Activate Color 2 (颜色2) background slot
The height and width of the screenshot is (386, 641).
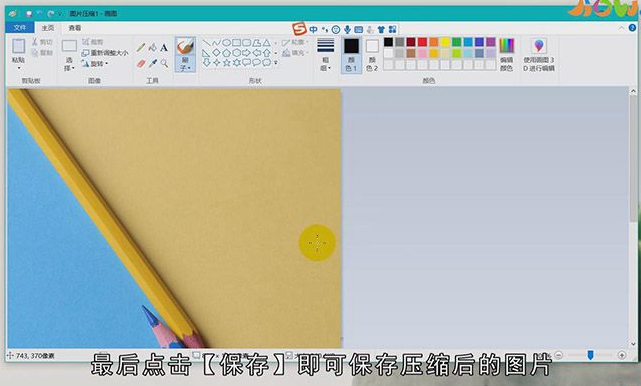coord(372,55)
